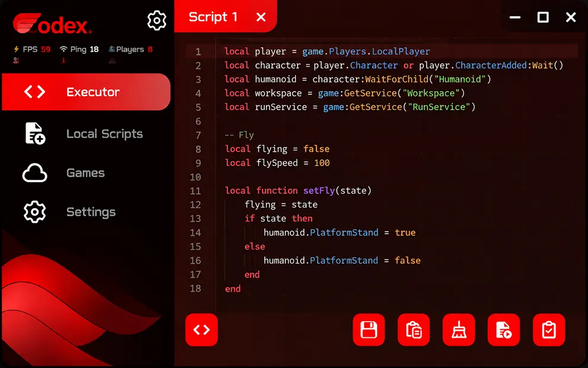Click the "else" keyword on line 15
Viewport: 588px width, 368px height.
click(x=255, y=247)
